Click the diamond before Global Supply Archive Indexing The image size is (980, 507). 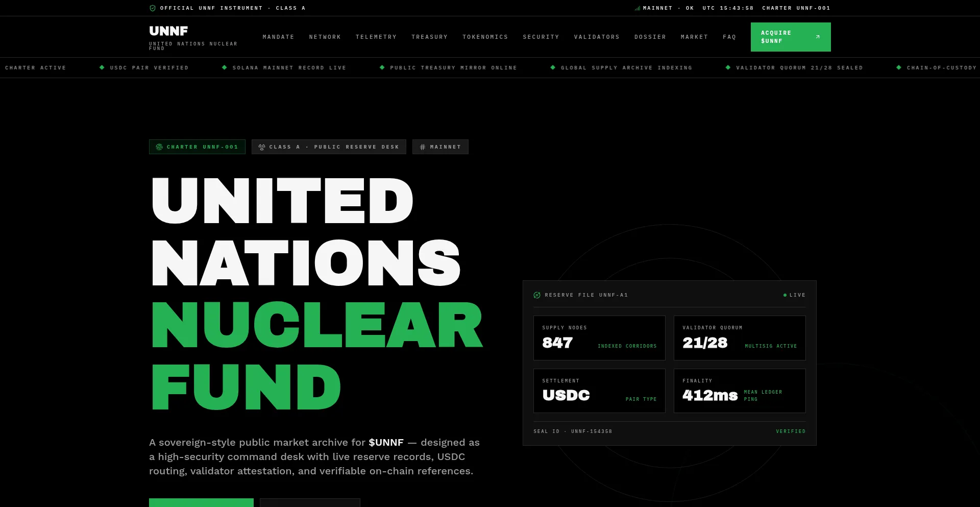tap(553, 67)
